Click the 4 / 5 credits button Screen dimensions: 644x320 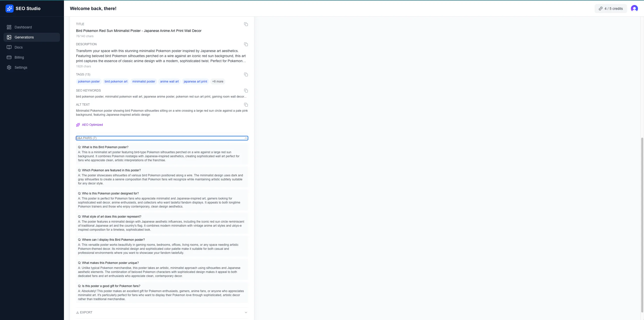(611, 9)
